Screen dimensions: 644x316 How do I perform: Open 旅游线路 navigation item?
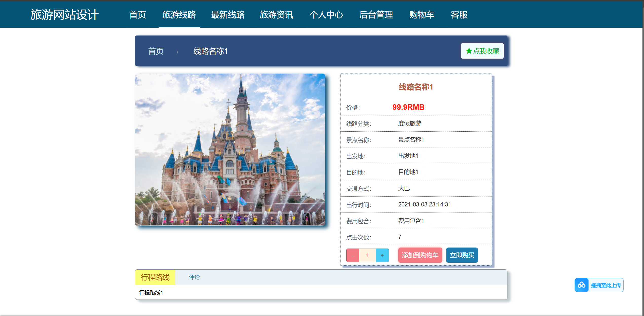click(179, 15)
